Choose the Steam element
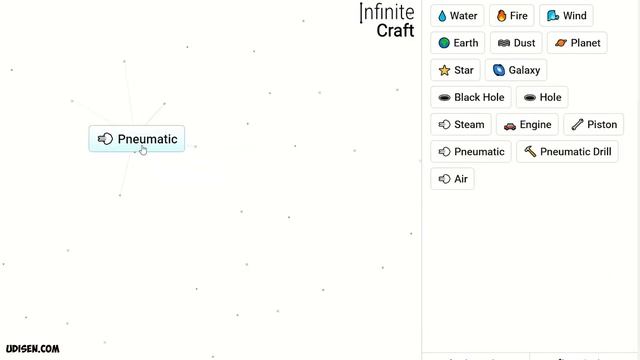This screenshot has height=360, width=640. pos(461,124)
